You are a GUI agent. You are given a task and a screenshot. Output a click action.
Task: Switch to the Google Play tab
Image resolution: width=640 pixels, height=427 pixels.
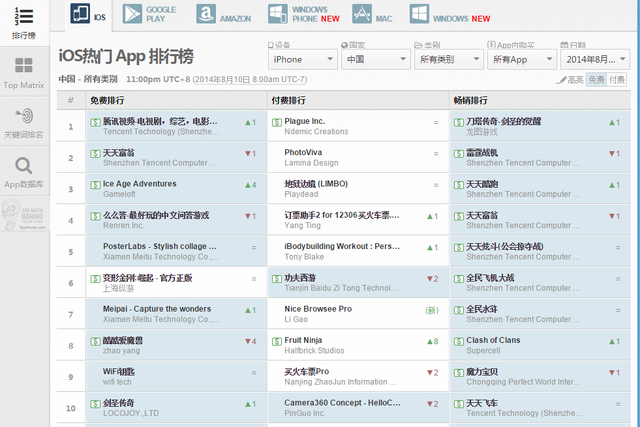coord(149,14)
